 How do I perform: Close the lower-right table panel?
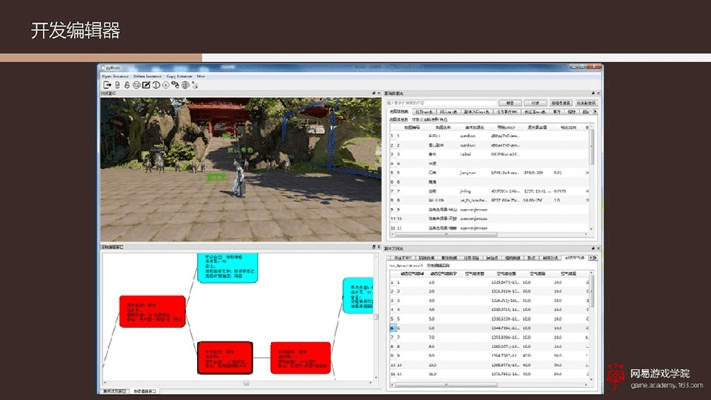(x=598, y=249)
